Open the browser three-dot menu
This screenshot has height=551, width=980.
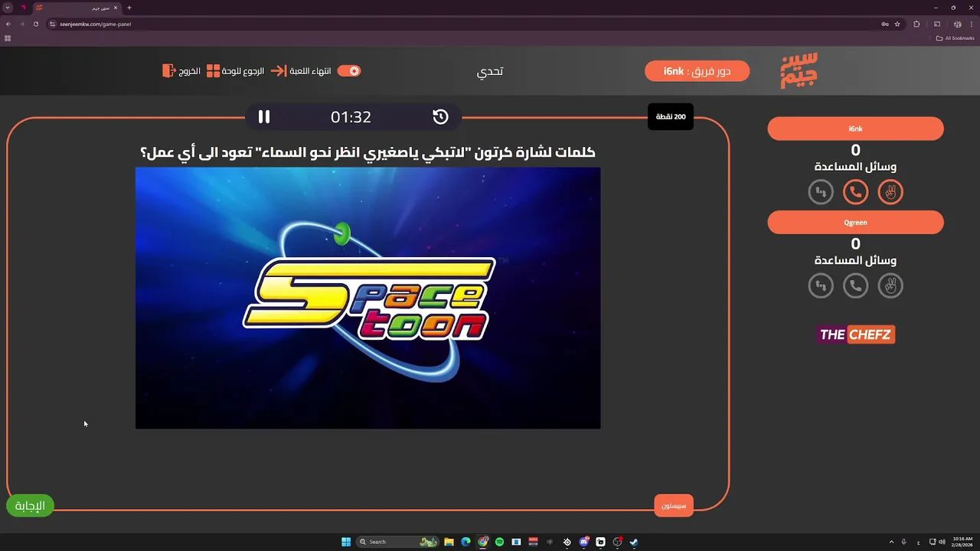pos(972,24)
